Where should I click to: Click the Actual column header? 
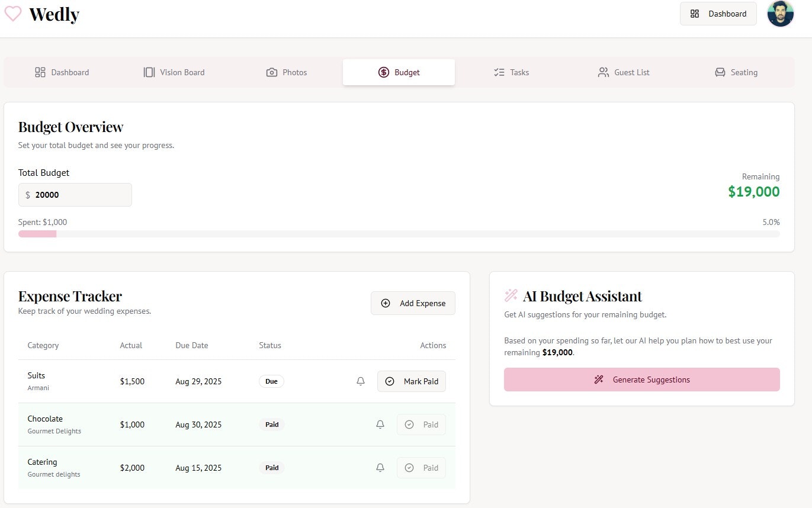[x=131, y=345]
